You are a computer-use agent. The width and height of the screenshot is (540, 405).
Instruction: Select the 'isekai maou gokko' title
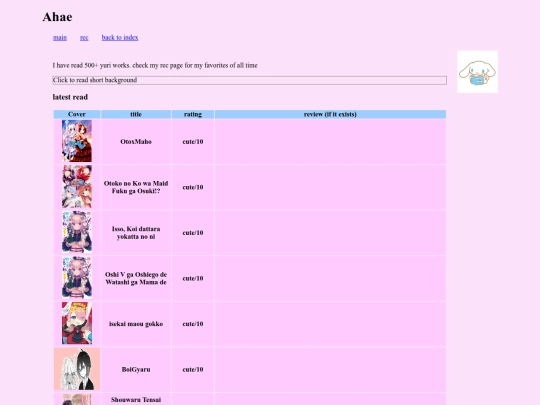(x=136, y=324)
